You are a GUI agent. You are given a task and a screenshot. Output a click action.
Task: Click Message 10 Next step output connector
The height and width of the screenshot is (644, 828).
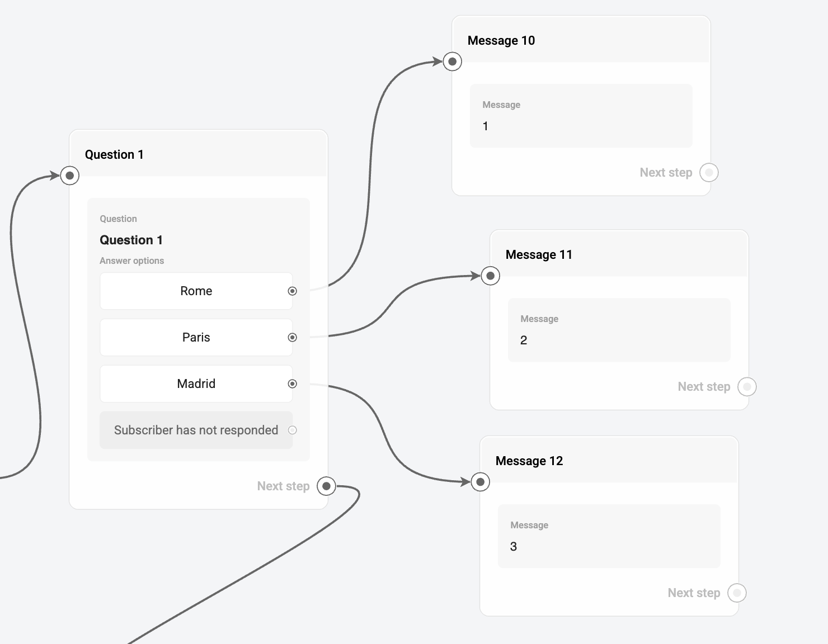(709, 172)
